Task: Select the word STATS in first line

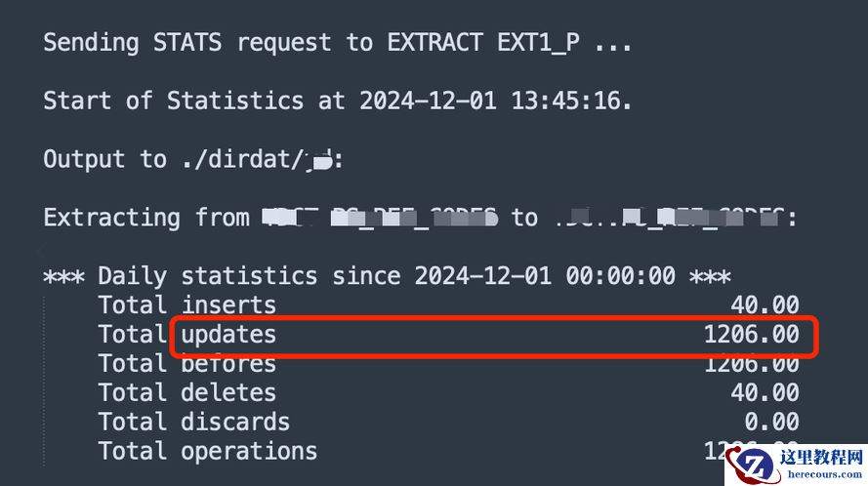Action: (187, 42)
